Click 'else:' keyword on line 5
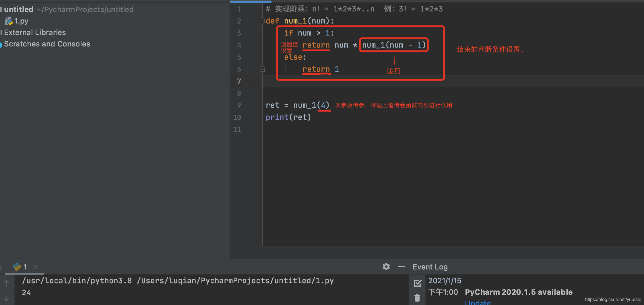This screenshot has width=644, height=305. (295, 57)
